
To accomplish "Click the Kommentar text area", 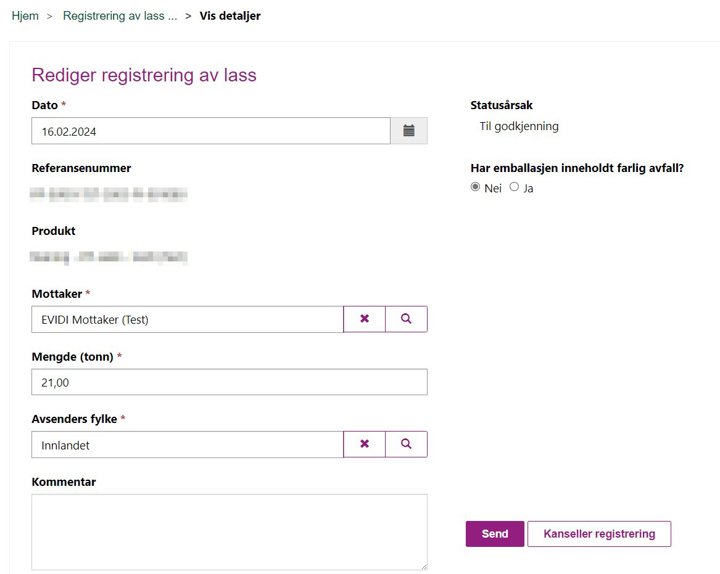I will point(229,532).
